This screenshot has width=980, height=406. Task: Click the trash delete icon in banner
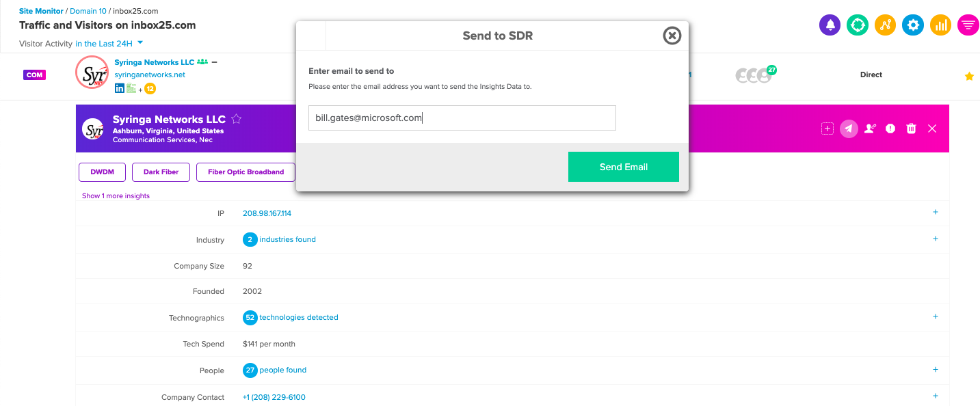[911, 128]
